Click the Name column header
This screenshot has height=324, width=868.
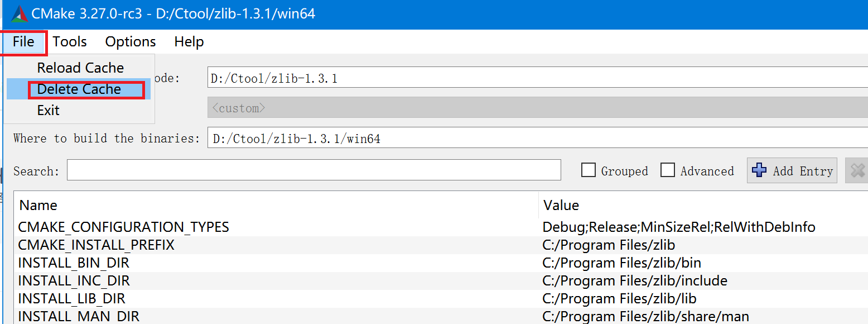[276, 205]
